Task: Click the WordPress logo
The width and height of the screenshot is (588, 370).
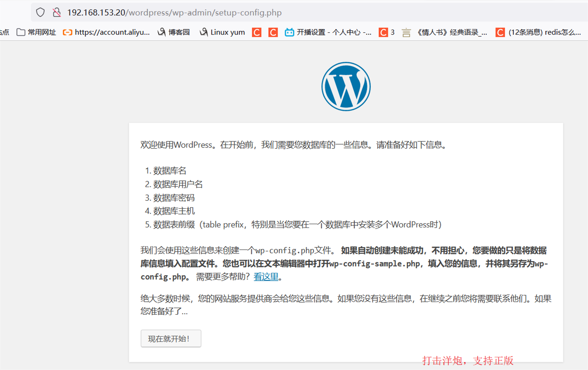Action: pos(346,86)
